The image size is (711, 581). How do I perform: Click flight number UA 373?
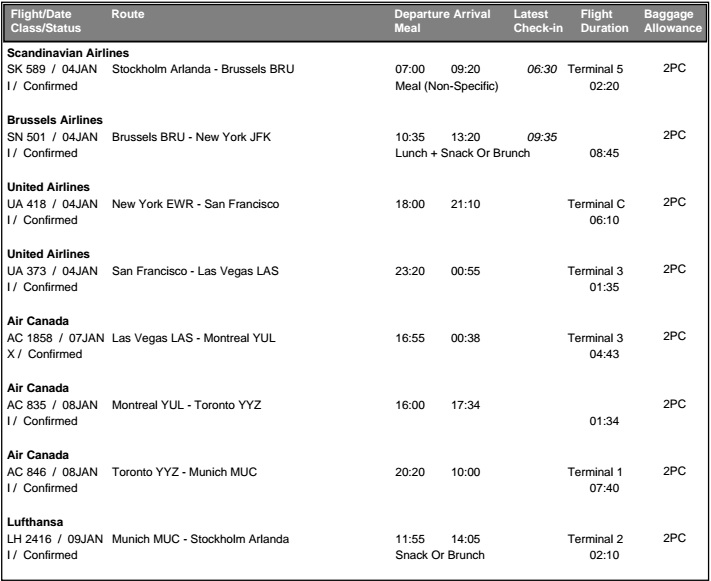tap(29, 271)
